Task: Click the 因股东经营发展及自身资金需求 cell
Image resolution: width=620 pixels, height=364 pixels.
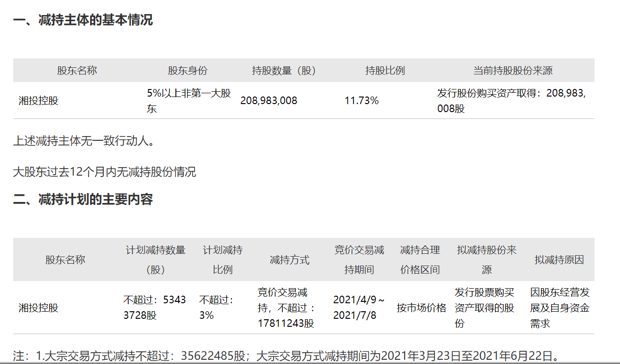Action: [560, 307]
